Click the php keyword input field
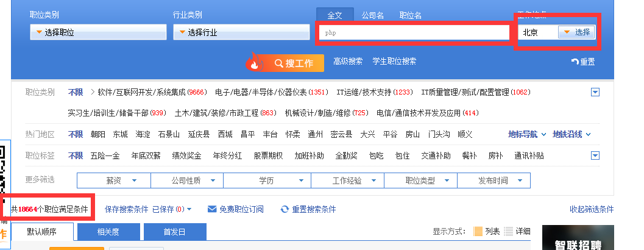Image resolution: width=644 pixels, height=250 pixels. click(414, 32)
